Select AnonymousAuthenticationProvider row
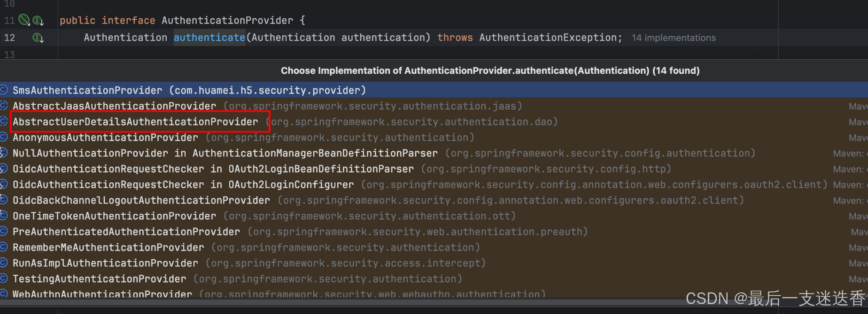Screen dimensions: 868x314 tap(434, 137)
